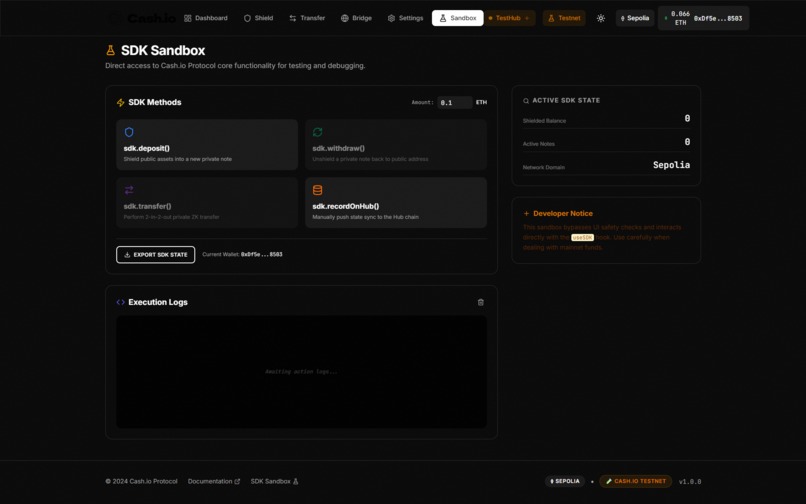Image resolution: width=806 pixels, height=504 pixels.
Task: Click the purple arrows icon on sdk.transfer()
Action: [129, 190]
